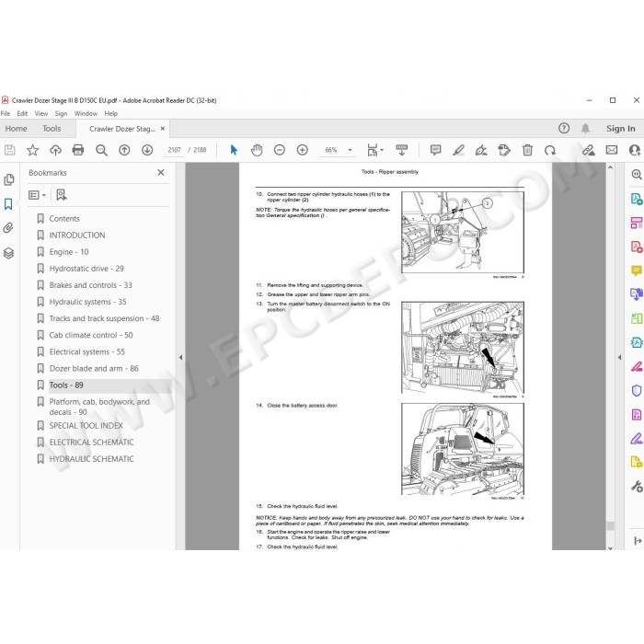
Task: Collapse the left navigation pane arrow
Action: (180, 357)
